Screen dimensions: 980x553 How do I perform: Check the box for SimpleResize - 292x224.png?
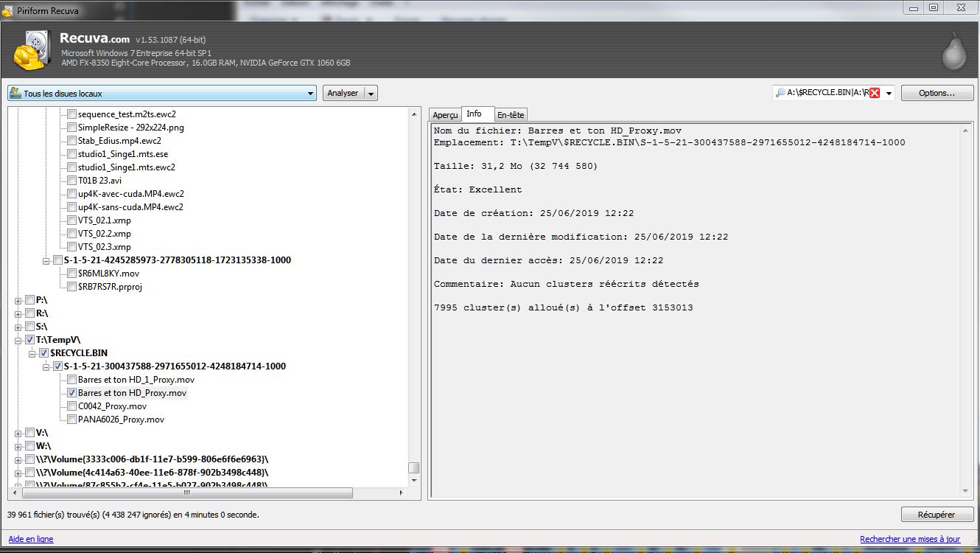(x=71, y=128)
